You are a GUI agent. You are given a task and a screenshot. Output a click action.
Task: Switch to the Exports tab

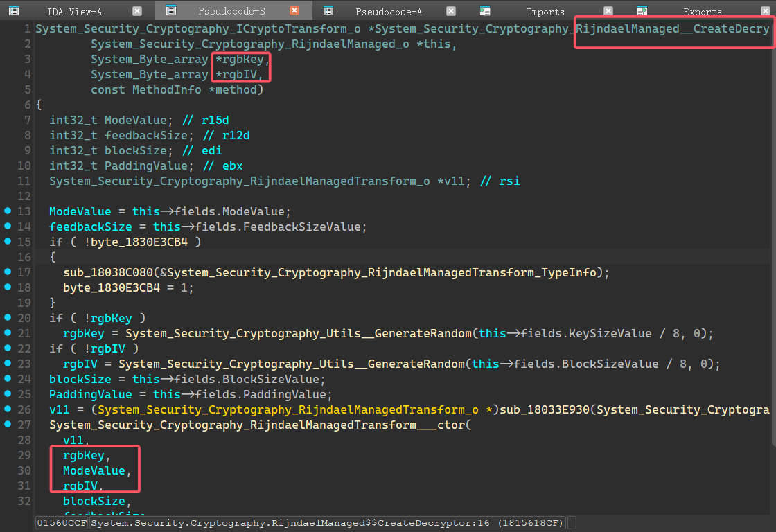pos(702,12)
